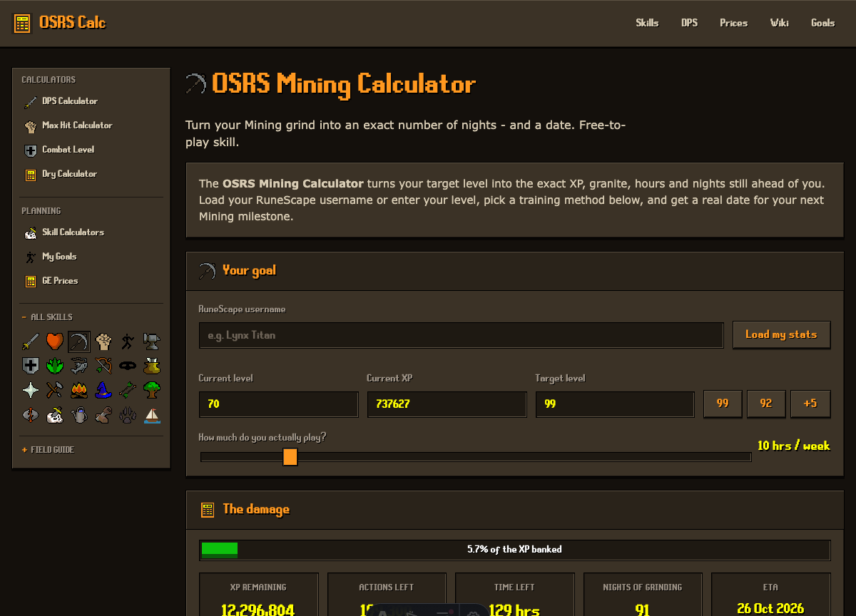Open the Dry Calculator sidebar link
856x616 pixels.
click(x=91, y=174)
